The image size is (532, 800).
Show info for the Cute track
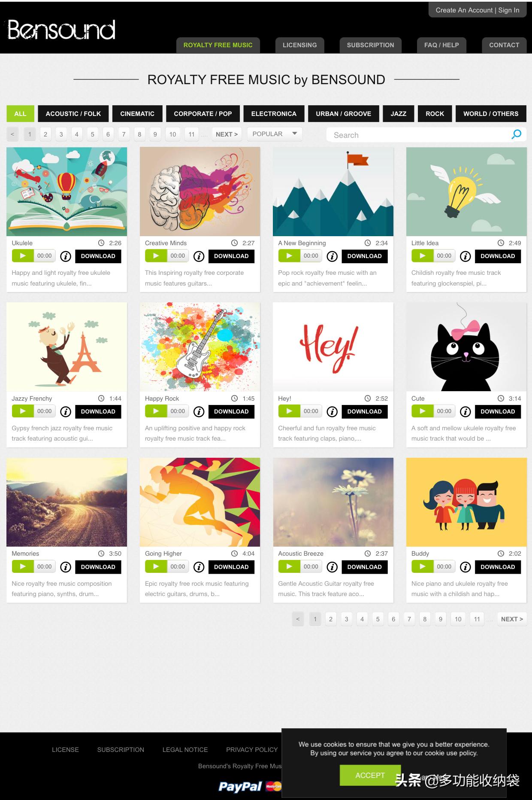coord(465,412)
